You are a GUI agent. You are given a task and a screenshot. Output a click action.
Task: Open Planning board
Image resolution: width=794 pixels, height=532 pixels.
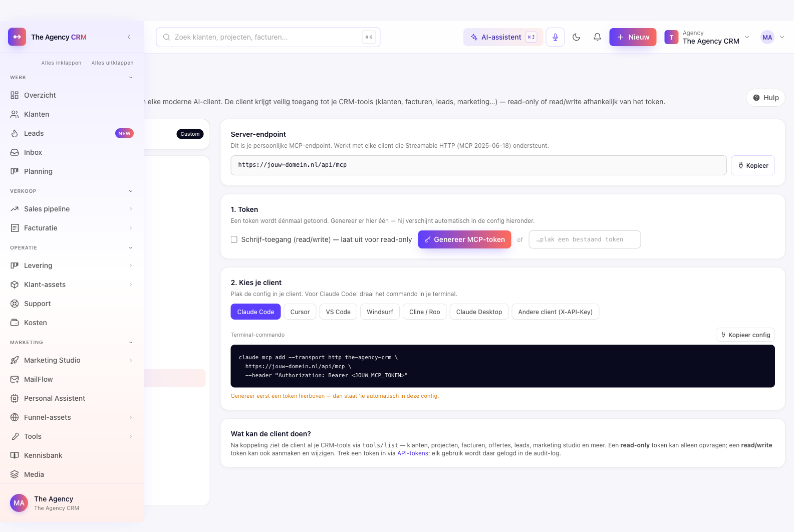(x=72, y=171)
